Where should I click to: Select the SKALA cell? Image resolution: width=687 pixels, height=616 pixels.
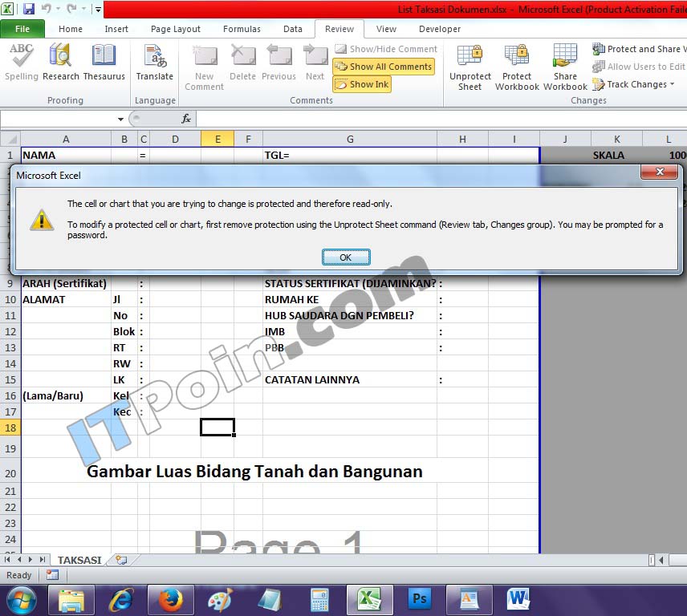[x=616, y=156]
